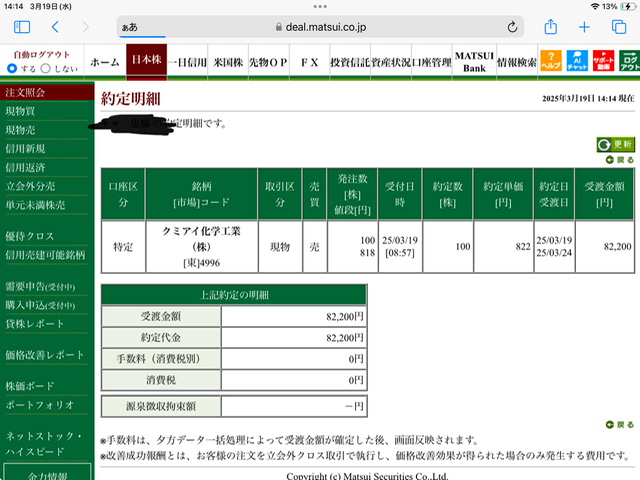Open the 情報検索 tab
The height and width of the screenshot is (480, 640).
coord(517,62)
